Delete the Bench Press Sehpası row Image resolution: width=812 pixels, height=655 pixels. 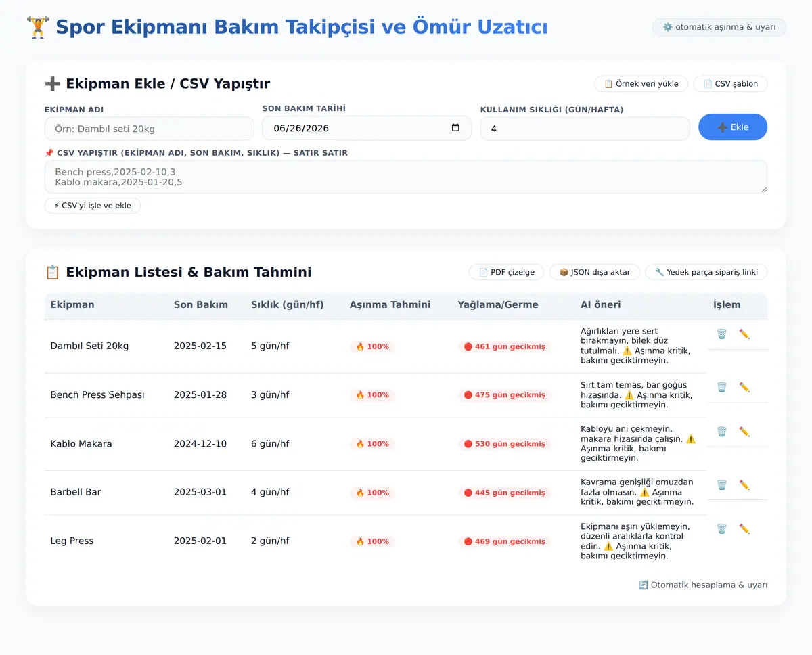[x=721, y=387]
